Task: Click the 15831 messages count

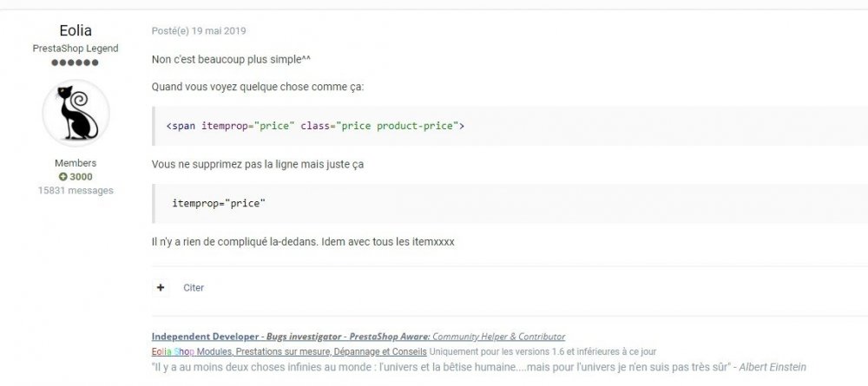Action: (76, 190)
